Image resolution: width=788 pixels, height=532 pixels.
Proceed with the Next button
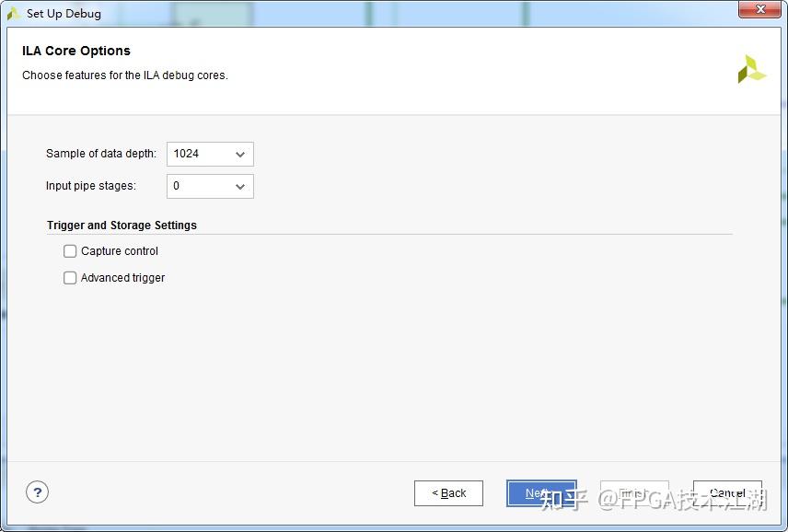541,493
